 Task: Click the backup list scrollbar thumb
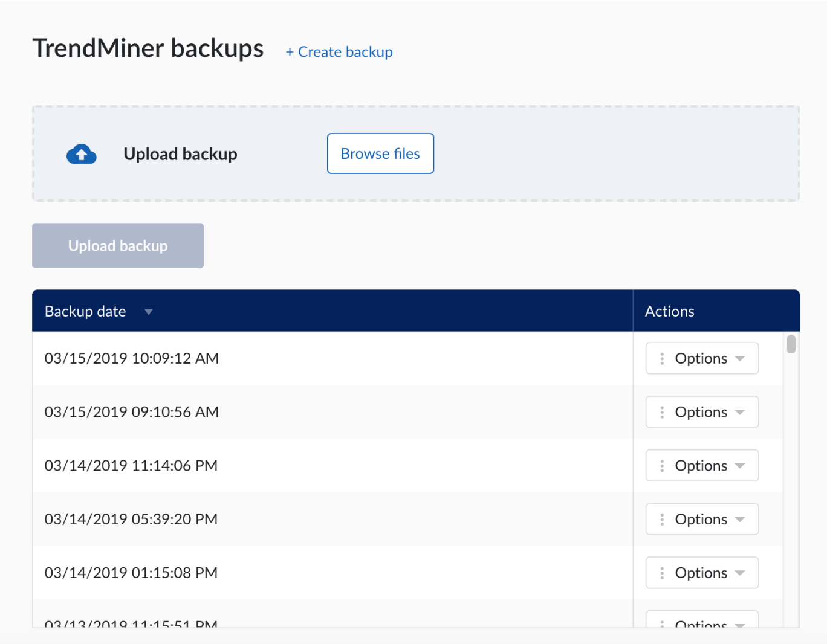pos(791,344)
